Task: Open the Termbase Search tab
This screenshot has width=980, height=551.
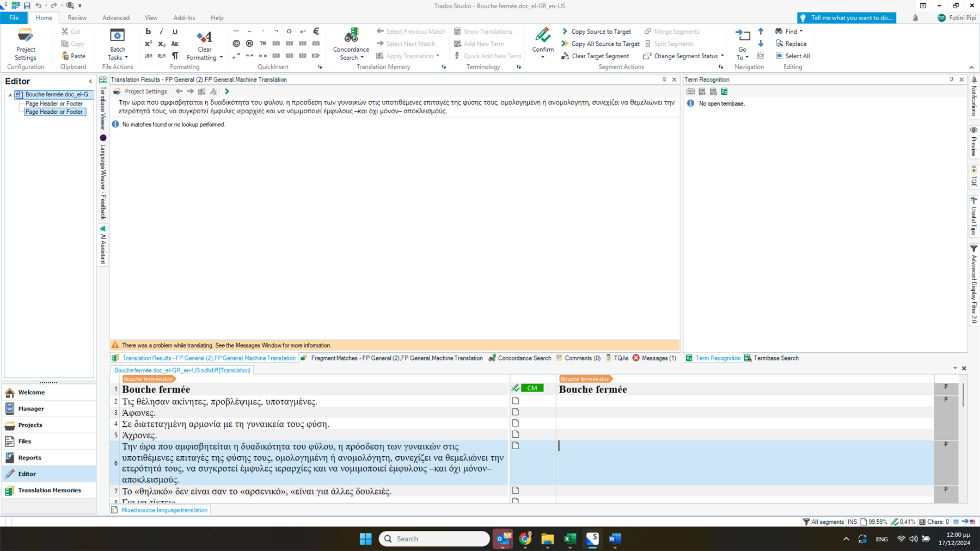Action: click(775, 358)
